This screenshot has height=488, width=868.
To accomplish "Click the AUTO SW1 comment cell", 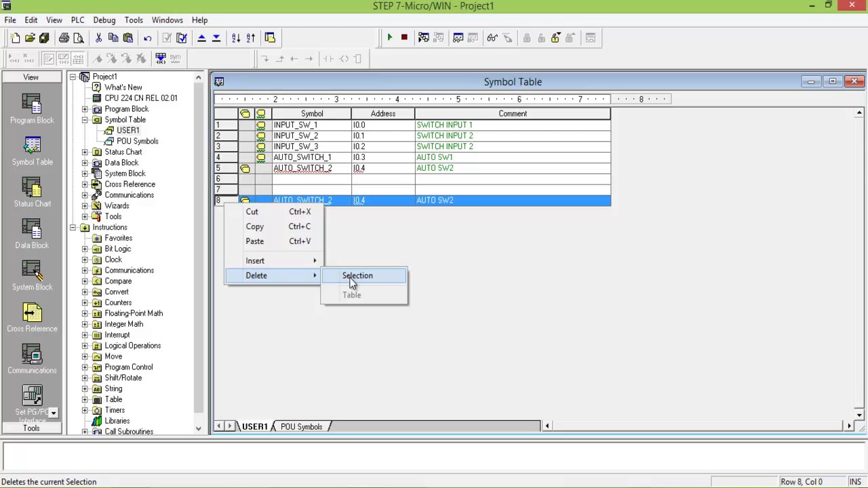I will pos(513,157).
